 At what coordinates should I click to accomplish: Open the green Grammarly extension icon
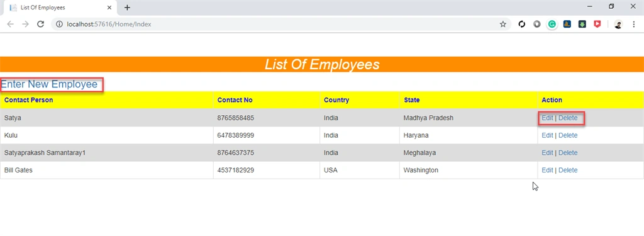point(552,25)
